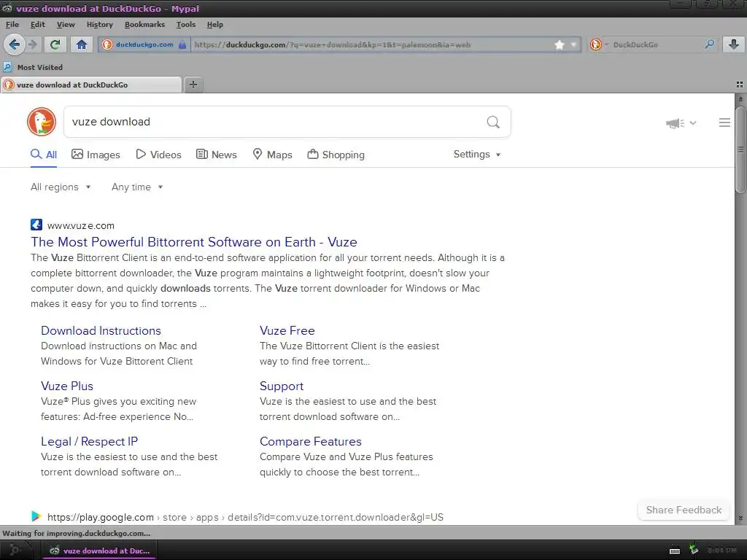Viewport: 747px width, 560px height.
Task: Open the Downloads arrow button
Action: tap(734, 44)
